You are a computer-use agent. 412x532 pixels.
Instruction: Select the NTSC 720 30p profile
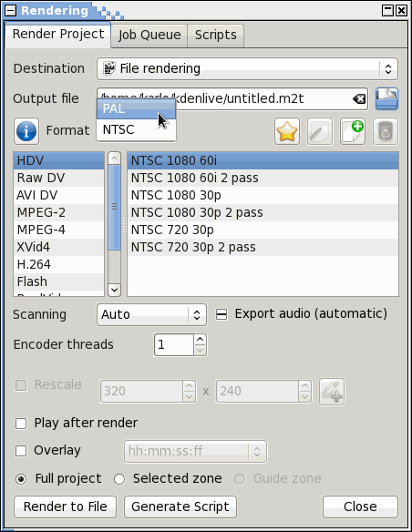pos(263,230)
